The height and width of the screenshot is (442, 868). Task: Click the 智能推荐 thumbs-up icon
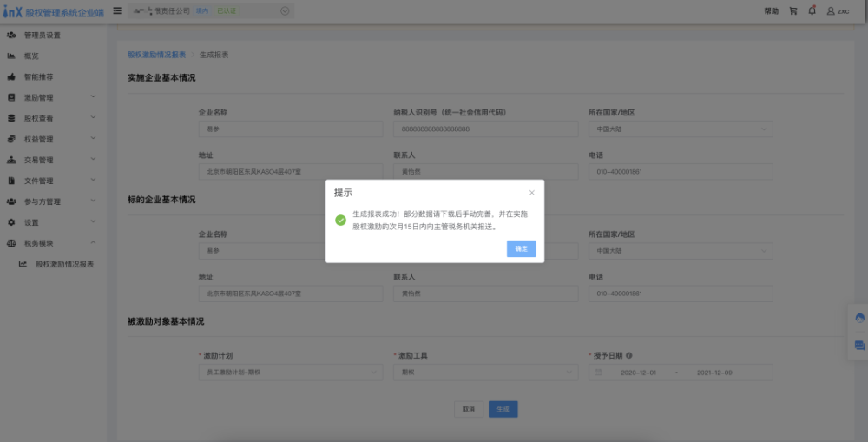[x=11, y=77]
